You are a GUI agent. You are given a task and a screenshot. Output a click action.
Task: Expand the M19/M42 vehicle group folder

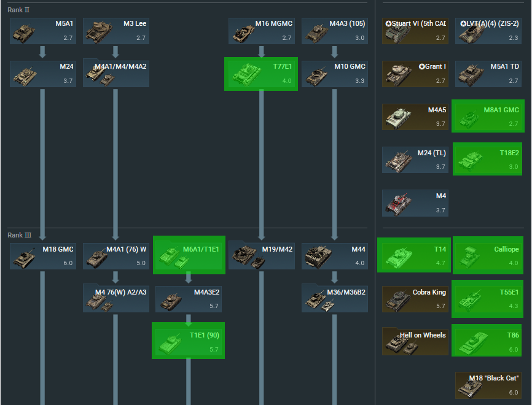pyautogui.click(x=262, y=255)
